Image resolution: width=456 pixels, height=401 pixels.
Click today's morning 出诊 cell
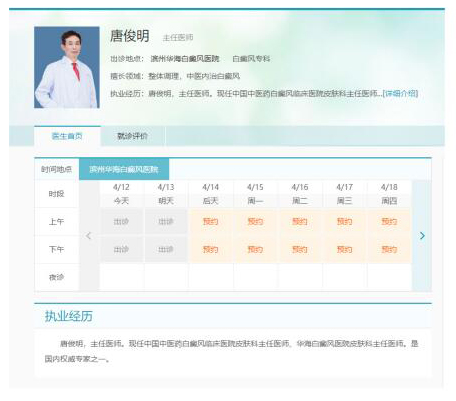pos(121,222)
